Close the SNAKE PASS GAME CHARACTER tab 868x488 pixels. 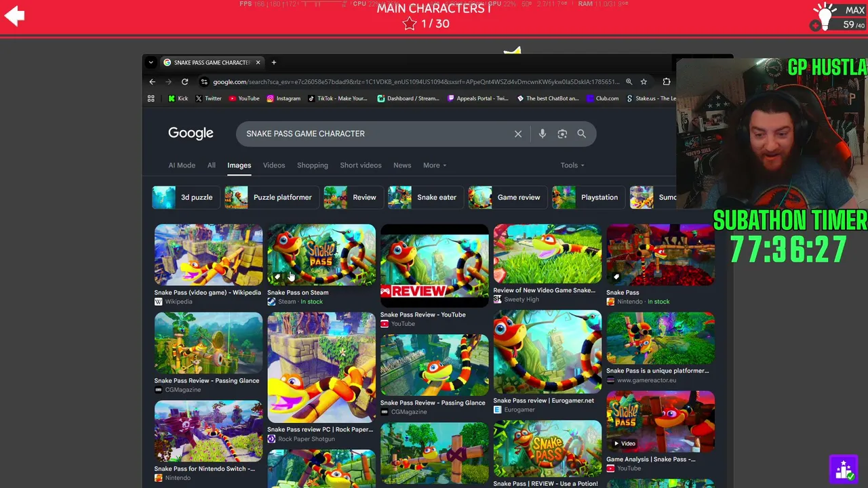point(258,62)
